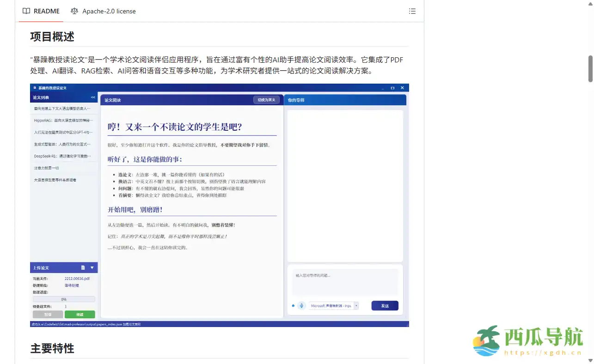
Task: Open the Microsoft audio input device dropdown
Action: [356, 306]
